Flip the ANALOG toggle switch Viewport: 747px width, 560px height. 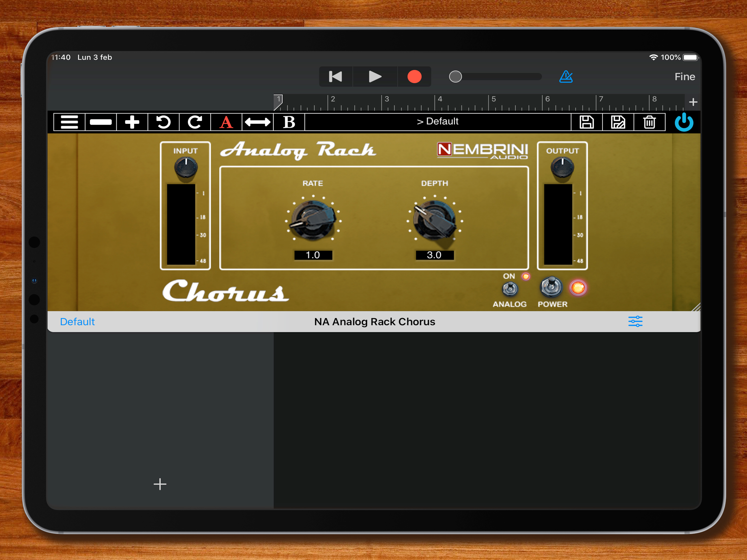tap(510, 289)
